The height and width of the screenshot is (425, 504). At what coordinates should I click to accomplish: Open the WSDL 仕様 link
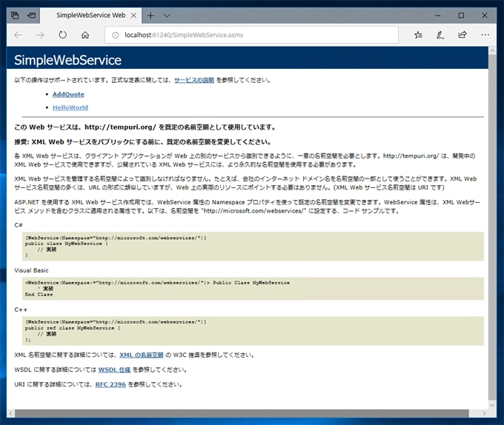pos(114,369)
